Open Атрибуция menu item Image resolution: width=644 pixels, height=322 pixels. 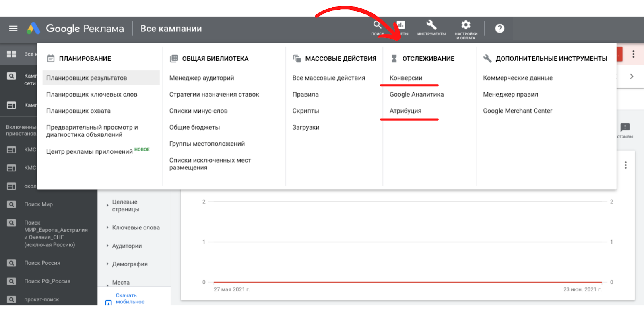coord(405,111)
